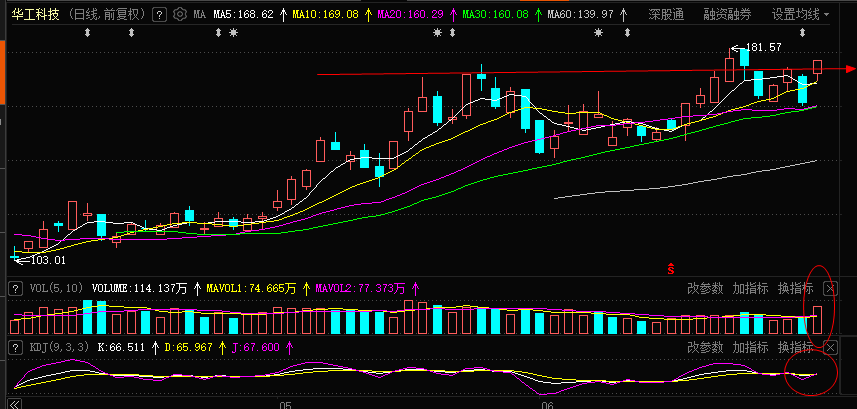The height and width of the screenshot is (409, 857).
Task: Close the KDJ indicator panel
Action: pos(830,347)
